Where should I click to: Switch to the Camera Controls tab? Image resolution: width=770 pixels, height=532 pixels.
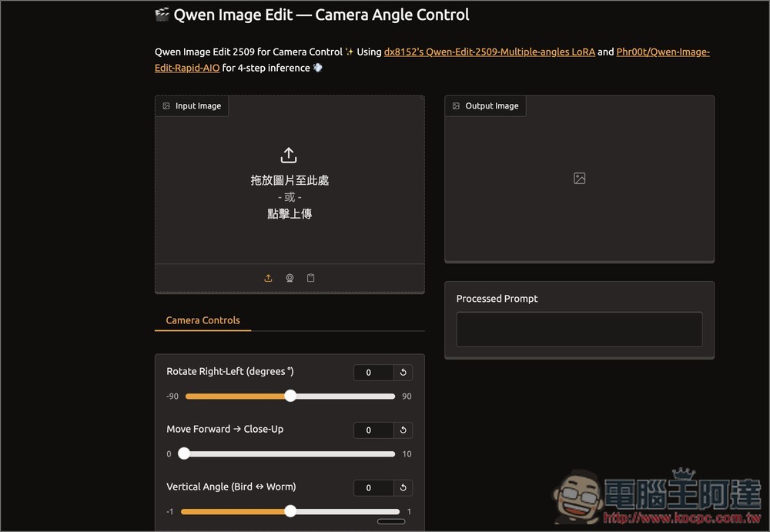click(203, 320)
